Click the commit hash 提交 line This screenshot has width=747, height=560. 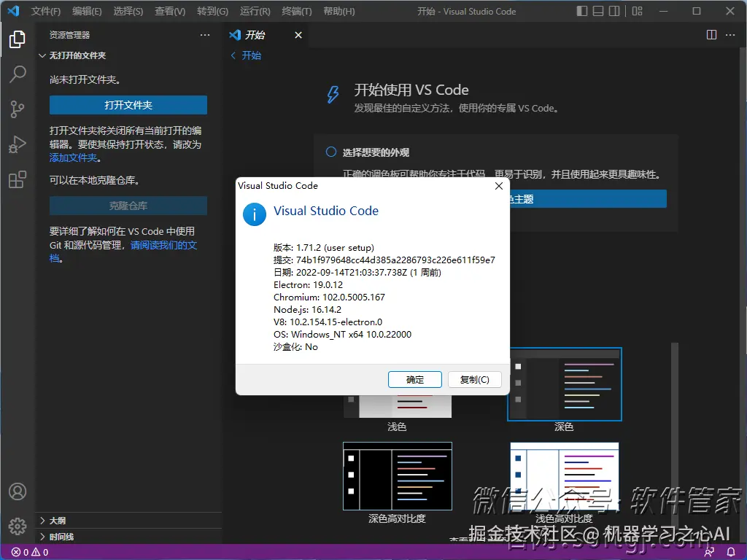[x=384, y=260]
